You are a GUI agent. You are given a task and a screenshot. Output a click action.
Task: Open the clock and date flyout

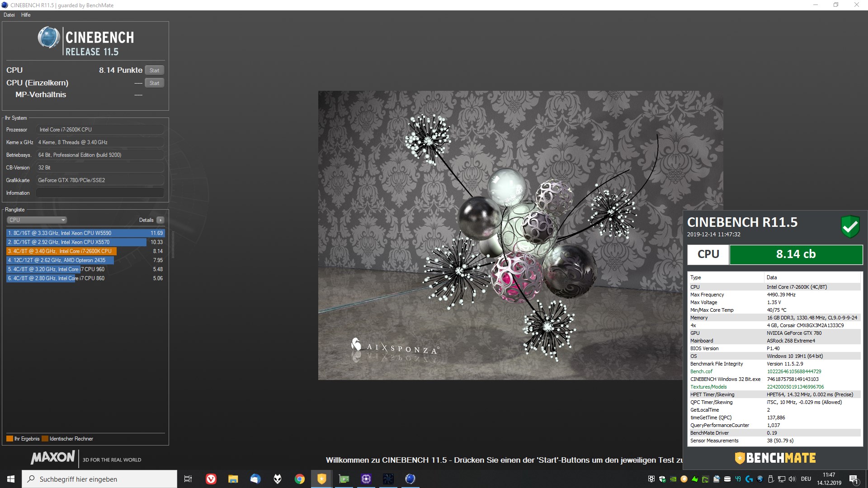coord(829,479)
